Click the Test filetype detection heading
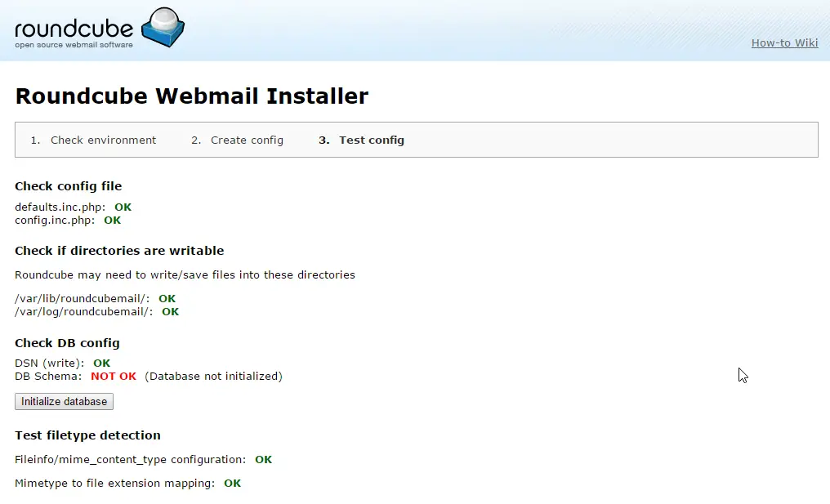 pyautogui.click(x=87, y=435)
